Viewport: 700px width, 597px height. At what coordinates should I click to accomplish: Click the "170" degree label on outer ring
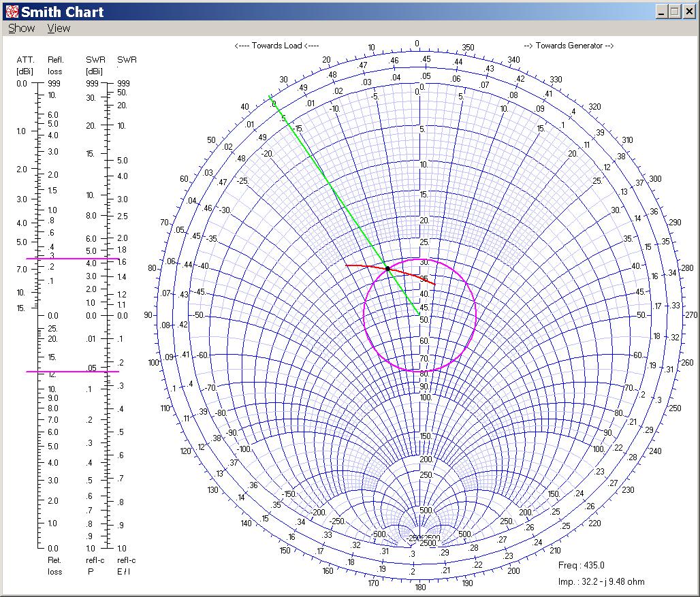tap(373, 583)
